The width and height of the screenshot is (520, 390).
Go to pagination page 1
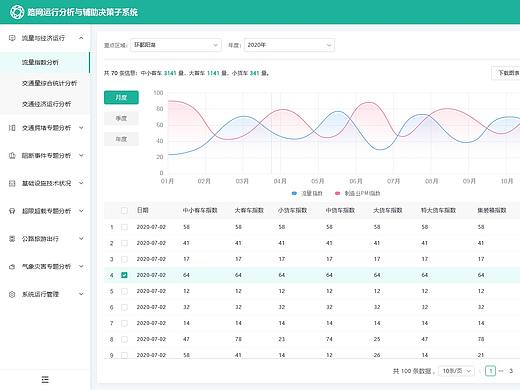click(x=490, y=371)
